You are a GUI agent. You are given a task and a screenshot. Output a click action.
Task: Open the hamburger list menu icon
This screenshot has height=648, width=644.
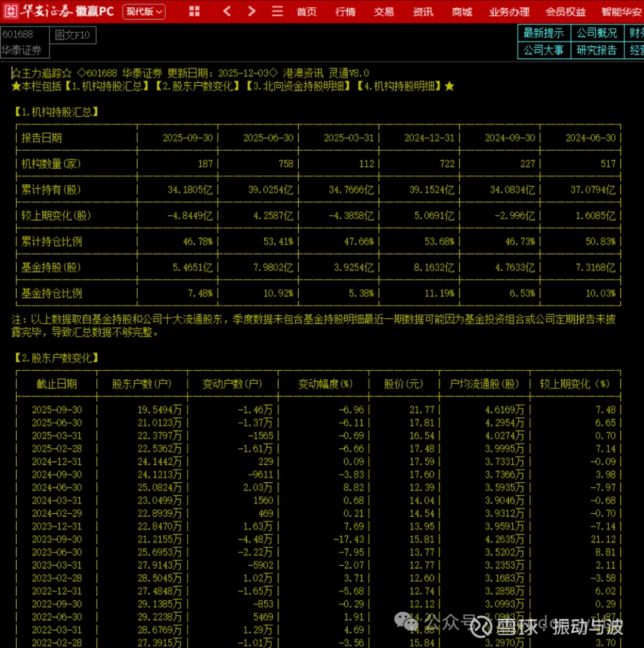277,11
